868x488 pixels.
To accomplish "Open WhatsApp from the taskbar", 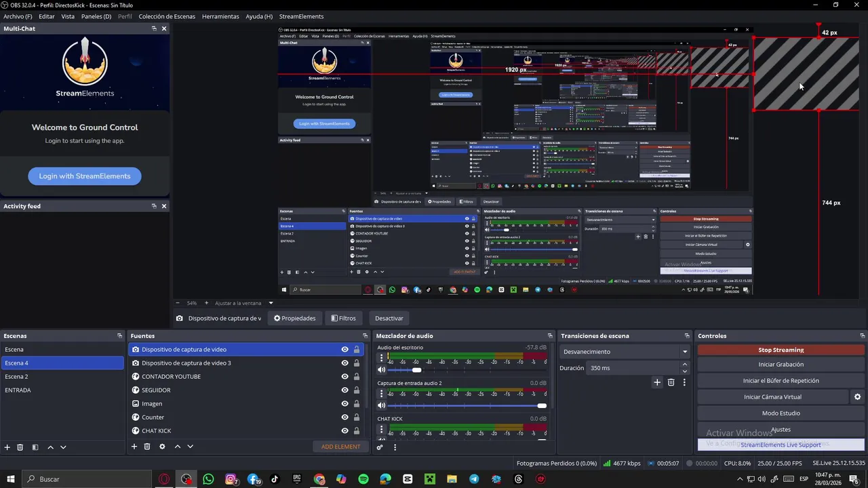I will pos(208,479).
